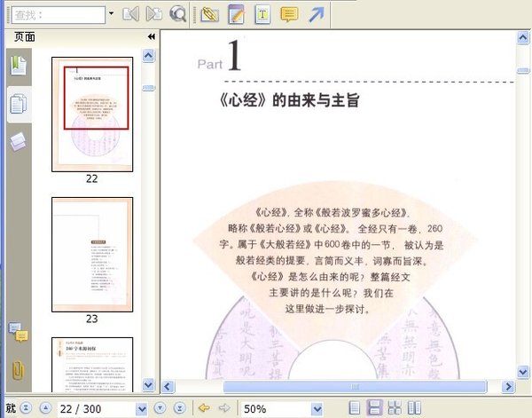Open the pages thumbnails panel
This screenshot has height=418, width=532.
coord(19,104)
